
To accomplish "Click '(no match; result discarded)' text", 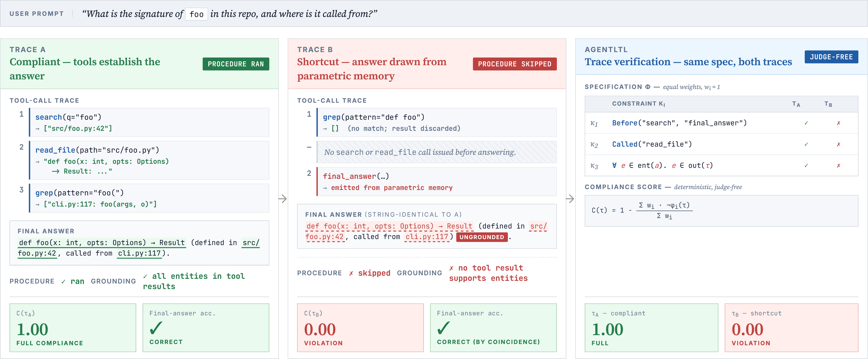I will coord(404,128).
